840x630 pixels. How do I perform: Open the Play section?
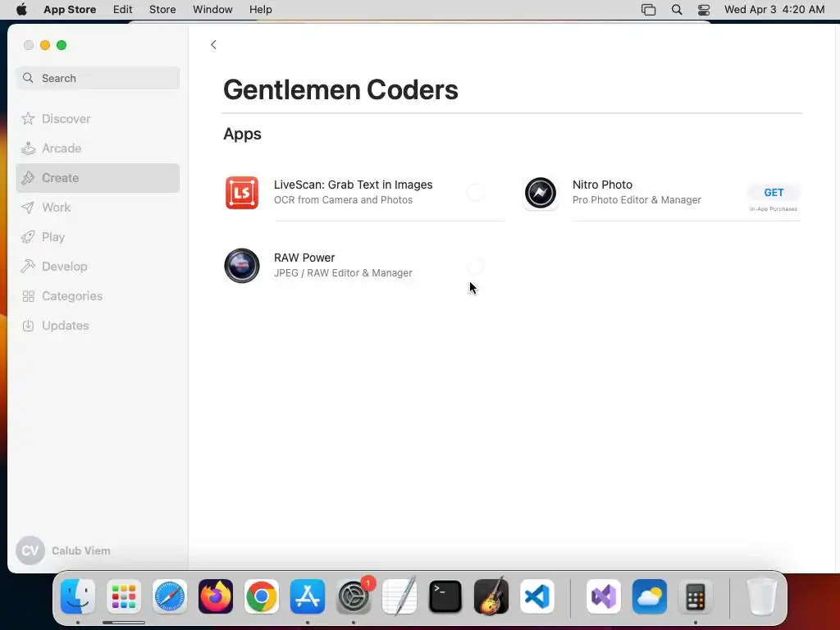(98, 237)
